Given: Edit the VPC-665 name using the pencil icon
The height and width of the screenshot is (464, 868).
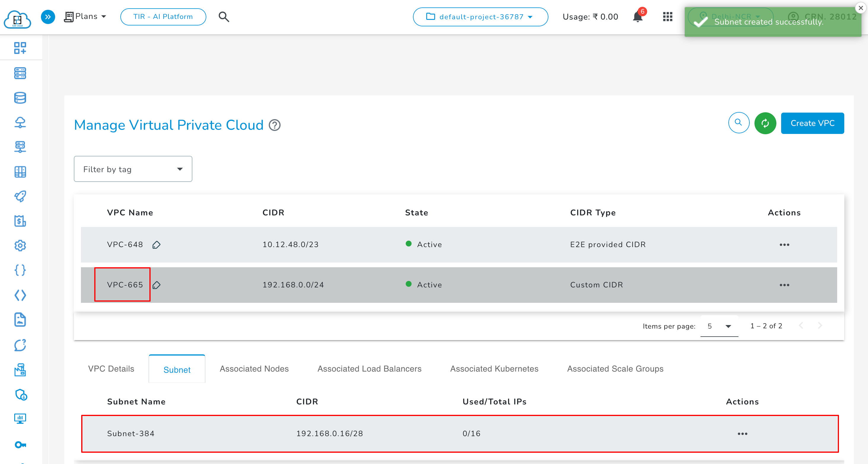Looking at the screenshot, I should coord(157,285).
